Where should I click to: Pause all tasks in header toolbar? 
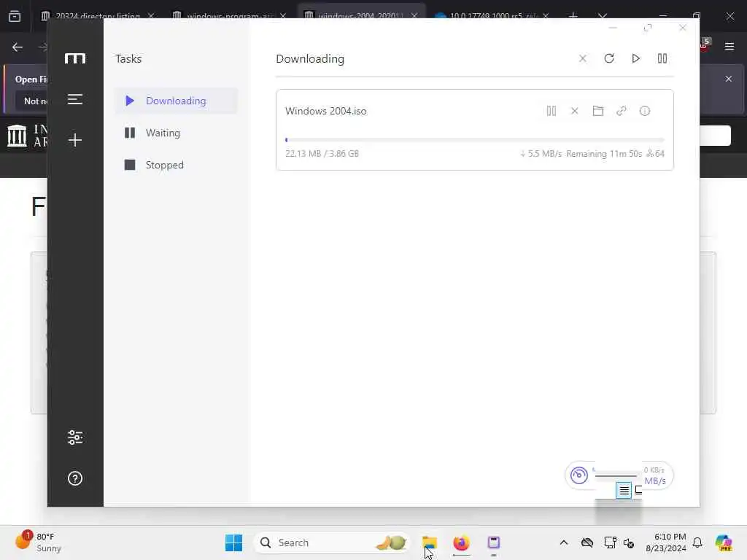pyautogui.click(x=662, y=58)
